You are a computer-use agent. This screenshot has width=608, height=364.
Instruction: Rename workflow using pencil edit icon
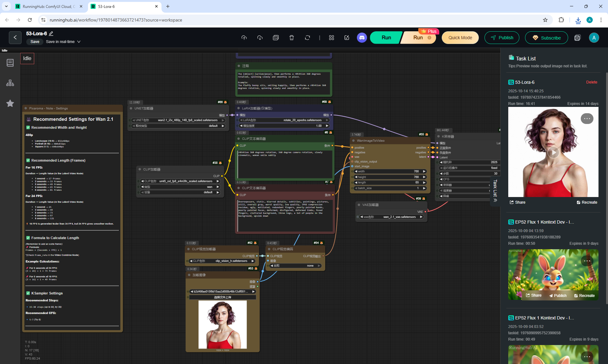[x=51, y=34]
